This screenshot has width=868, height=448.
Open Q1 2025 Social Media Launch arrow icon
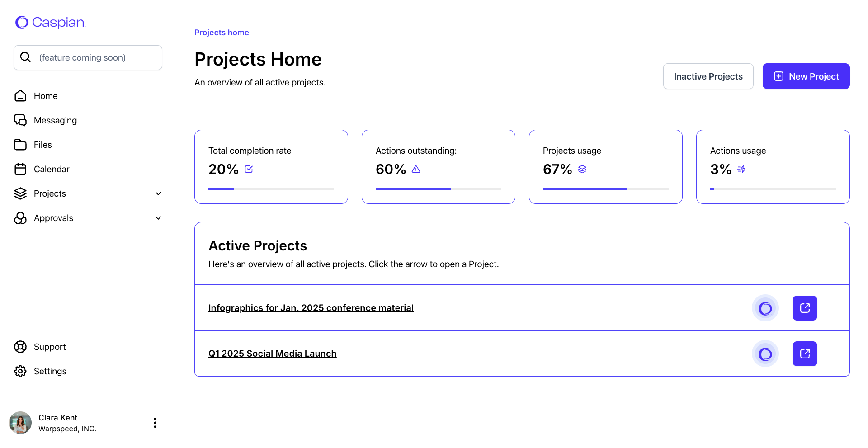point(805,354)
